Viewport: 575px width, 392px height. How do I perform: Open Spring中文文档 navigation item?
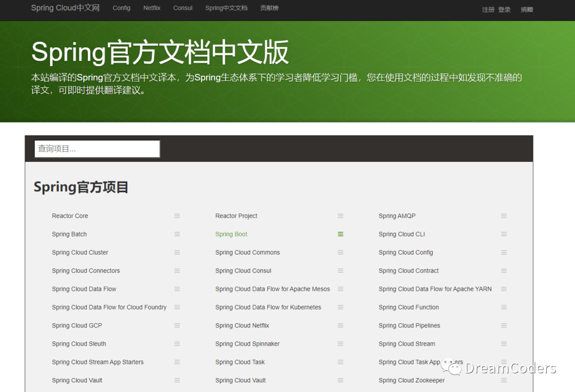(226, 8)
